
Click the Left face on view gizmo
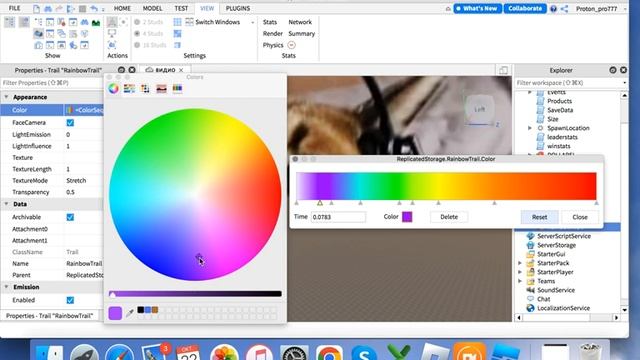(x=480, y=109)
